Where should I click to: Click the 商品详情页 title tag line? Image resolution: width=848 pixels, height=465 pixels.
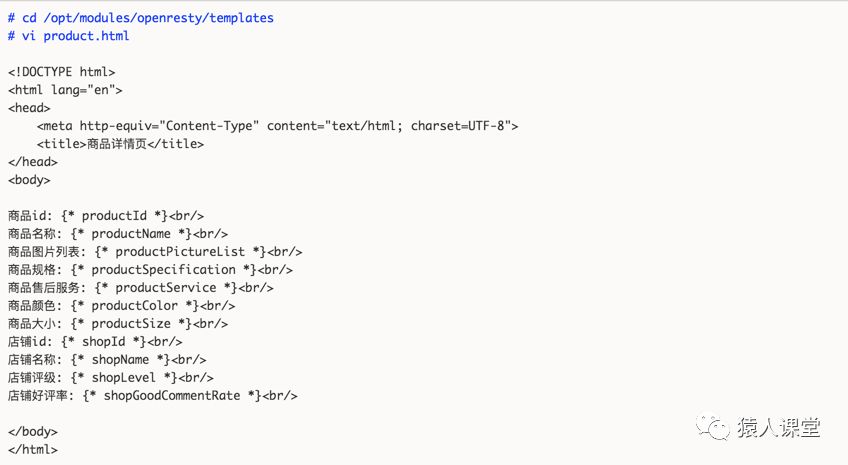tap(120, 144)
